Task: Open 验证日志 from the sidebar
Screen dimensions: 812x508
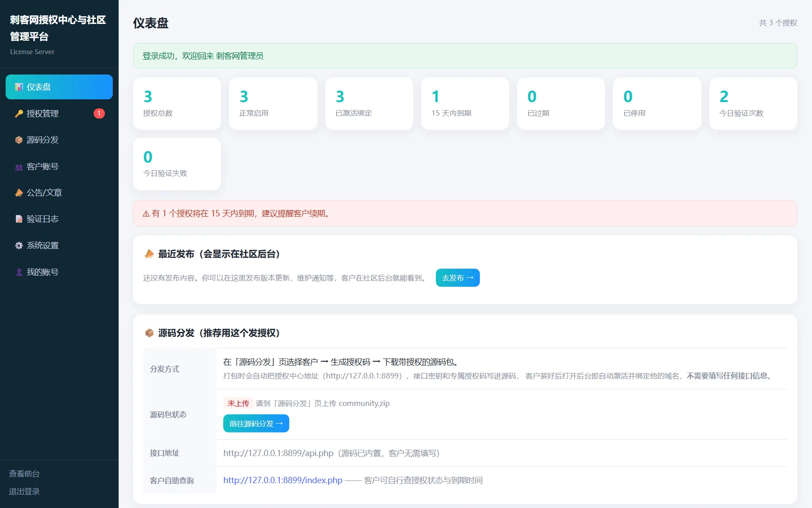Action: tap(59, 219)
